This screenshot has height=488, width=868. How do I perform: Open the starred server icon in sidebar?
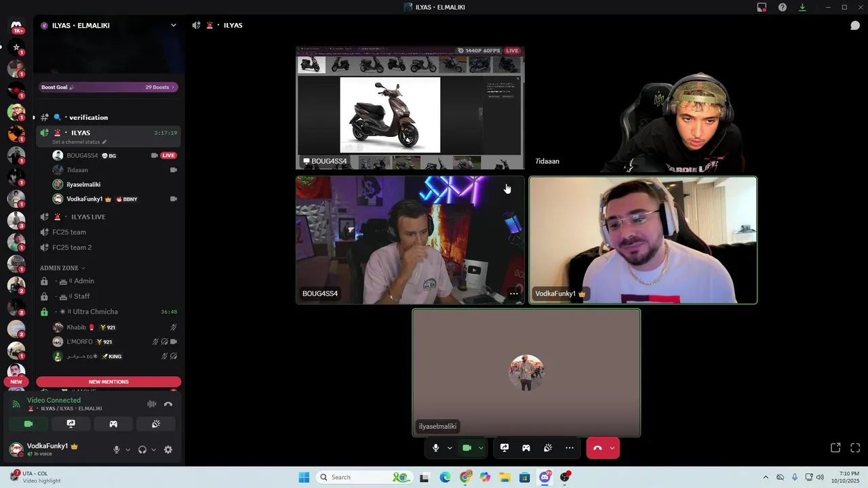[x=16, y=47]
